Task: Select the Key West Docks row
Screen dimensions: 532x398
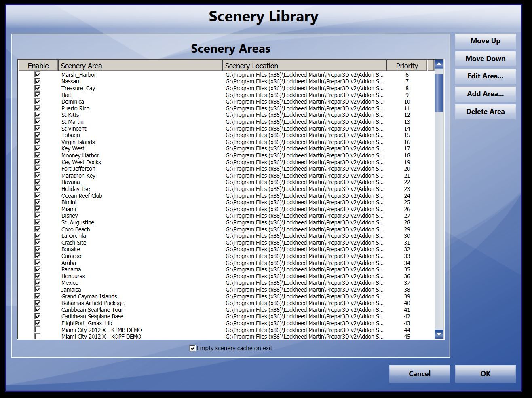Action: click(226, 162)
